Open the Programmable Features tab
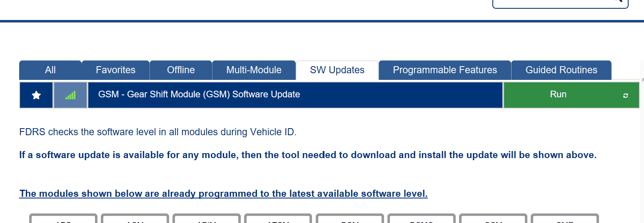644x223 pixels. [444, 70]
